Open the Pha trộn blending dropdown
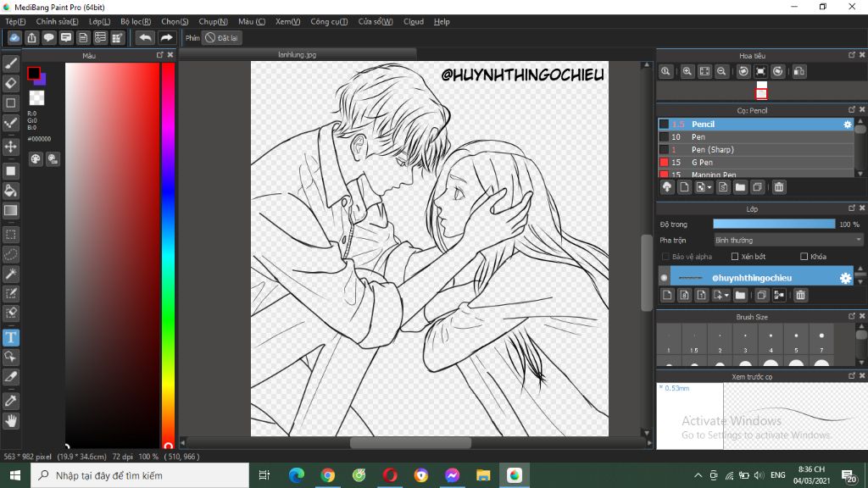The width and height of the screenshot is (868, 488). coord(788,240)
